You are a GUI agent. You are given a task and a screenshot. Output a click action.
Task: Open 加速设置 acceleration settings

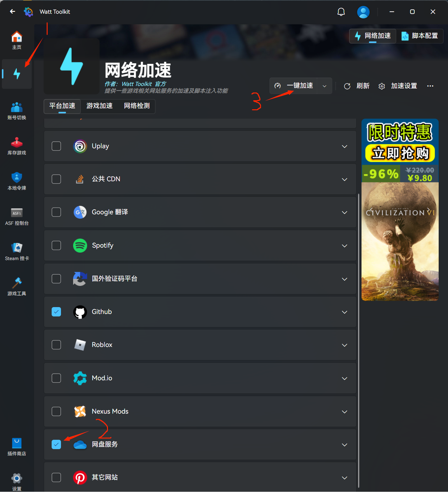(x=398, y=86)
